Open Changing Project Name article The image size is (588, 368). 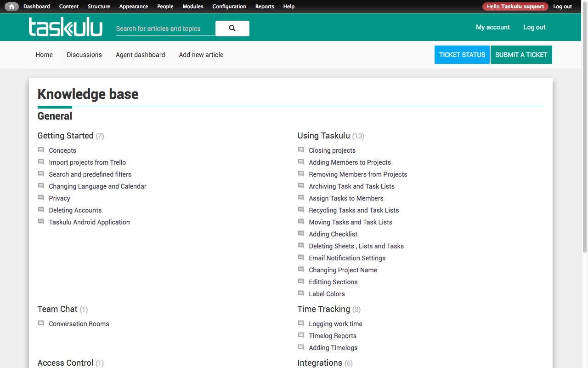coord(343,270)
